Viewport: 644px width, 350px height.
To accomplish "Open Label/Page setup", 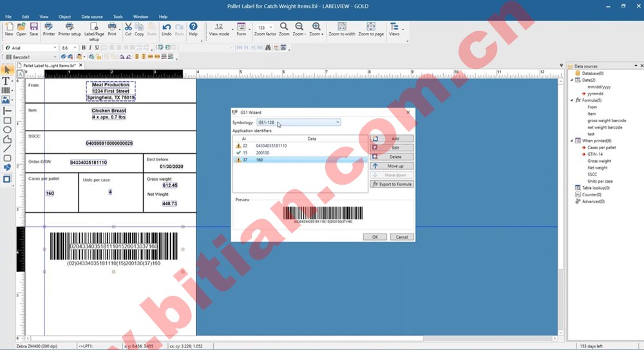I will click(94, 32).
